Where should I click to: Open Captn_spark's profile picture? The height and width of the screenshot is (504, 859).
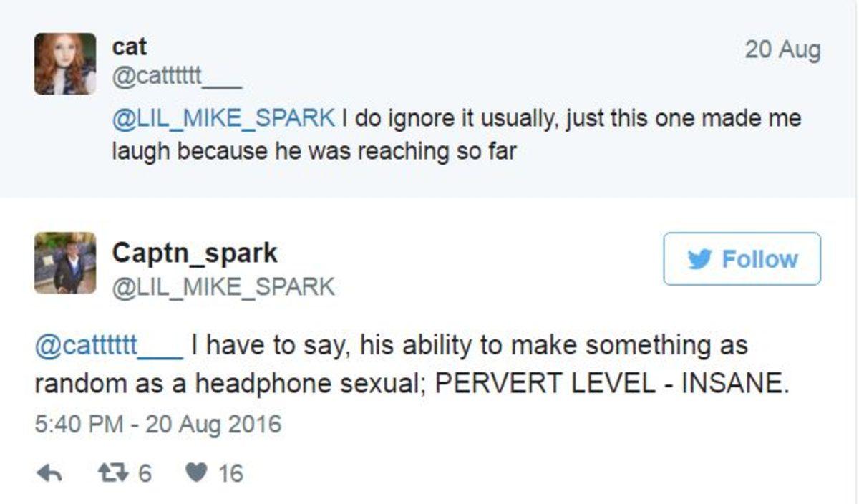pos(65,263)
